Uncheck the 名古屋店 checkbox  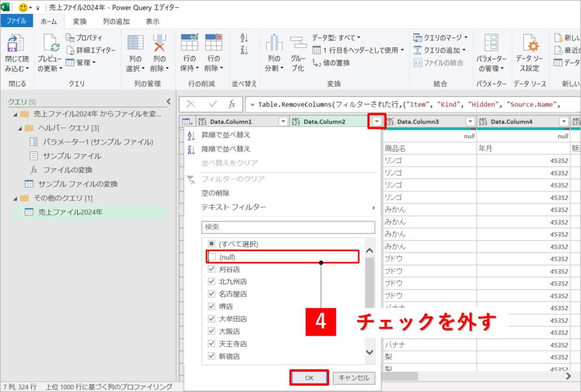point(212,294)
